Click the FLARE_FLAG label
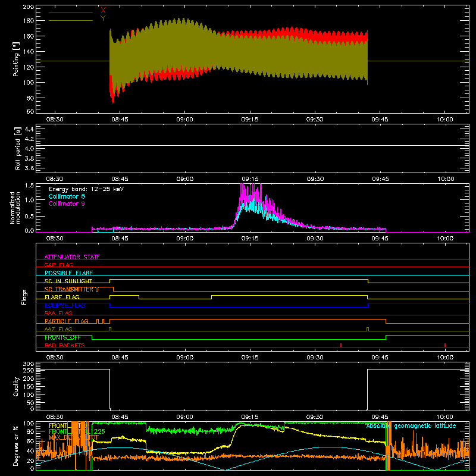This screenshot has height=476, width=476. tap(62, 297)
